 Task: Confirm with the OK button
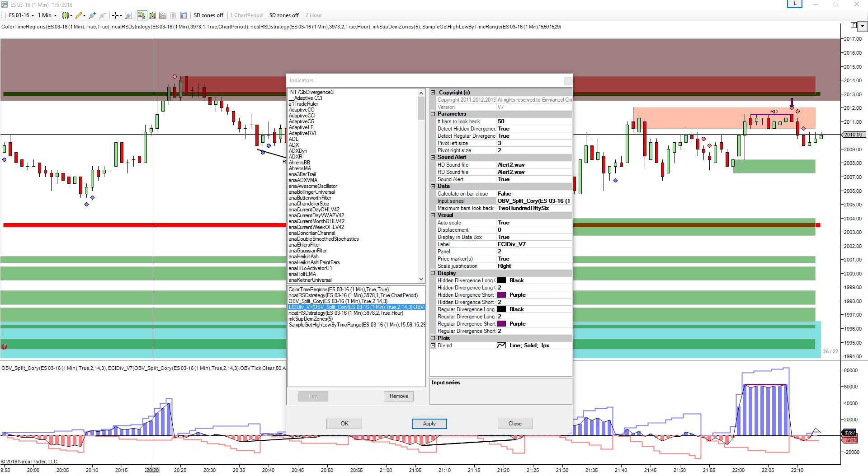pos(344,424)
